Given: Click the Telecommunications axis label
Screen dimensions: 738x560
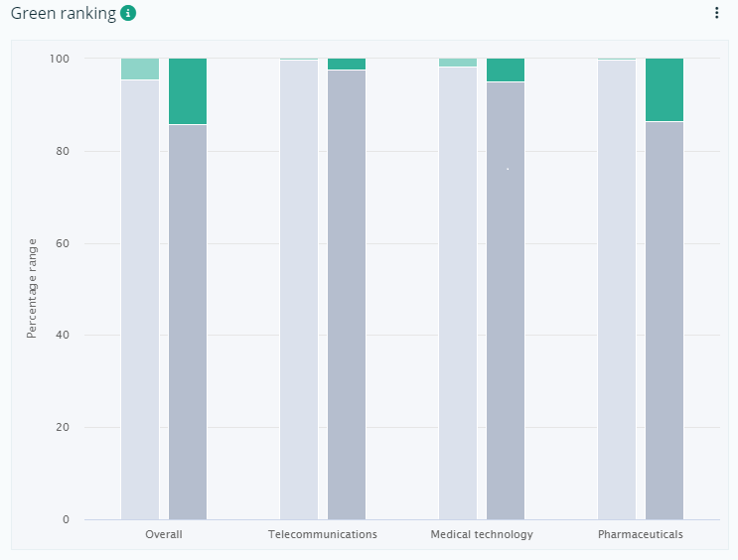Looking at the screenshot, I should tap(323, 534).
